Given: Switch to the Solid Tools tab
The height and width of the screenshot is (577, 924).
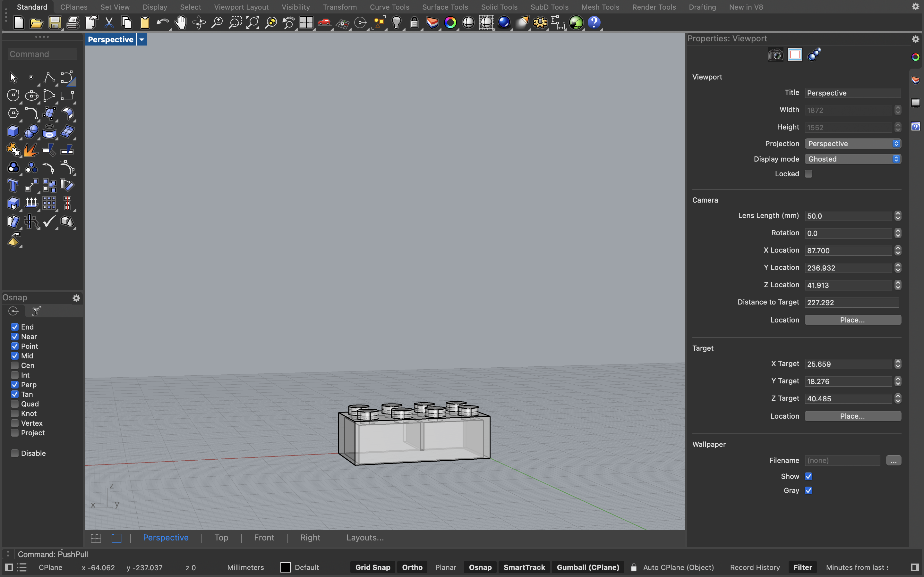Looking at the screenshot, I should point(499,7).
